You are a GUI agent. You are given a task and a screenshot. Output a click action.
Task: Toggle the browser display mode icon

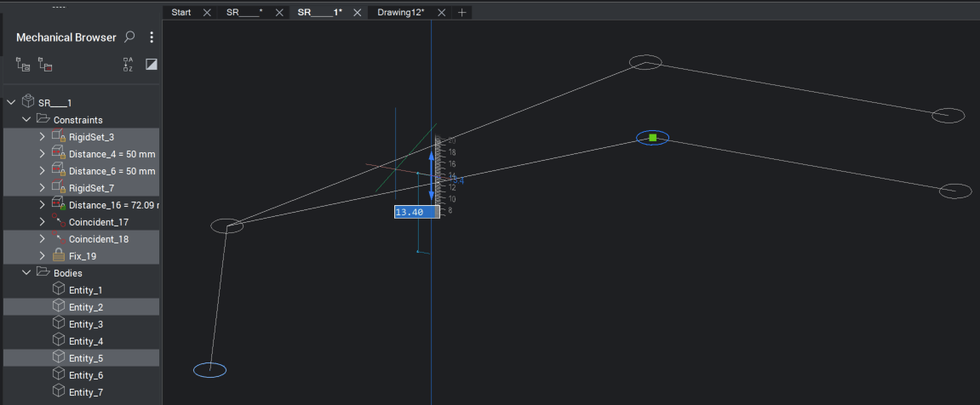[x=152, y=65]
